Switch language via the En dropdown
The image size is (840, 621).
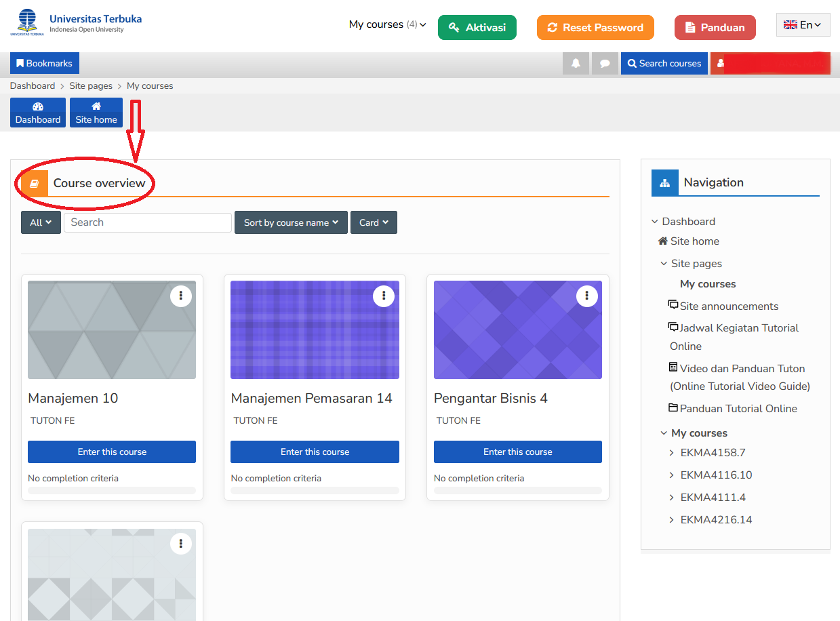click(803, 24)
